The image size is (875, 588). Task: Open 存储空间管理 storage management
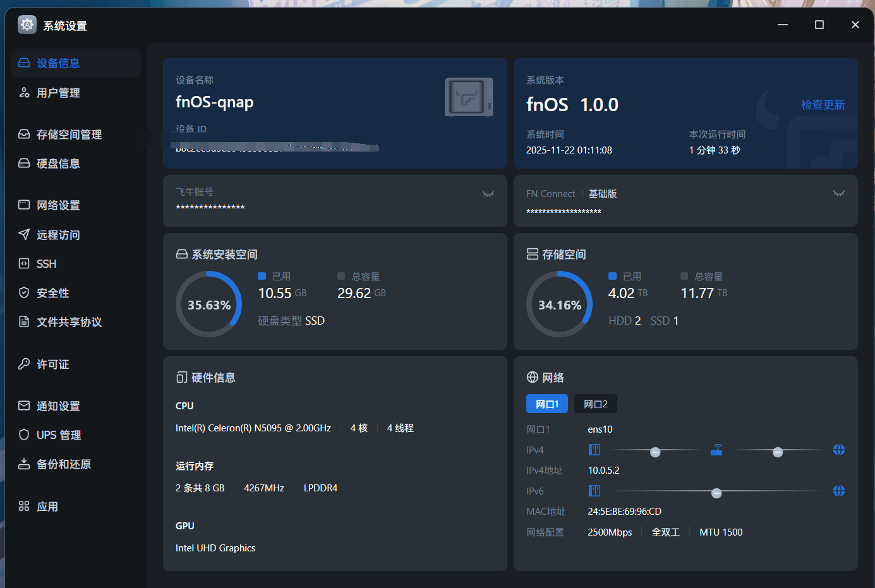click(x=69, y=135)
